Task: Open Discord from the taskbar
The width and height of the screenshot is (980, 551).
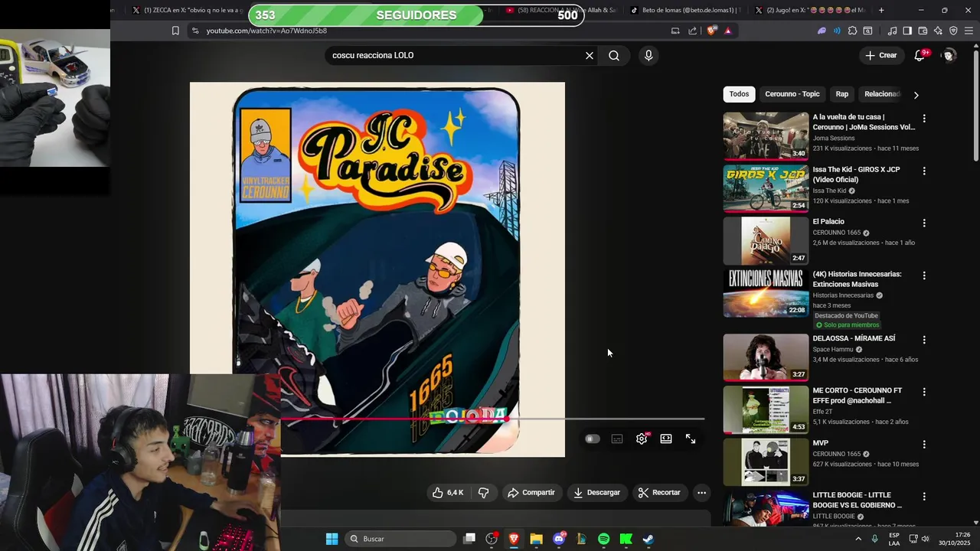Action: pos(559,539)
